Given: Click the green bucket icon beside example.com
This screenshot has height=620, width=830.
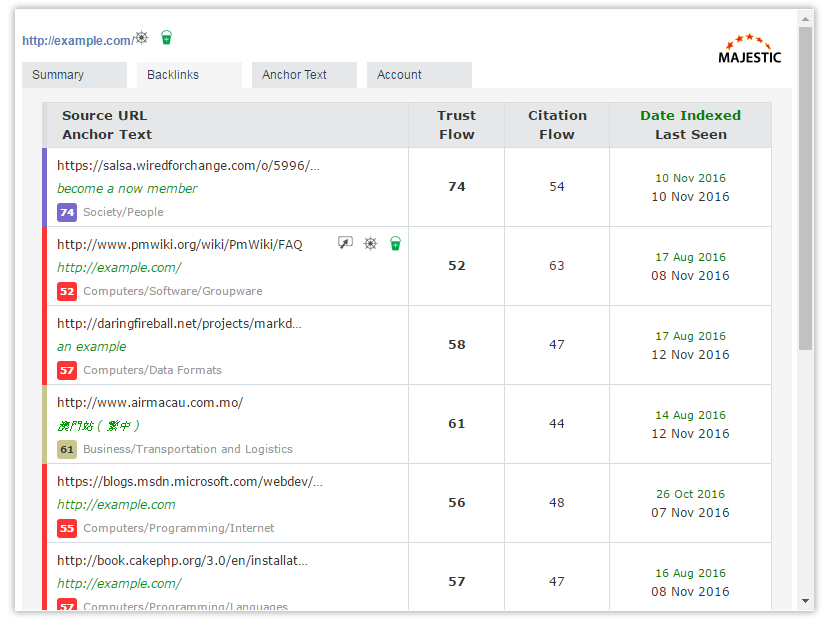Looking at the screenshot, I should coord(166,38).
